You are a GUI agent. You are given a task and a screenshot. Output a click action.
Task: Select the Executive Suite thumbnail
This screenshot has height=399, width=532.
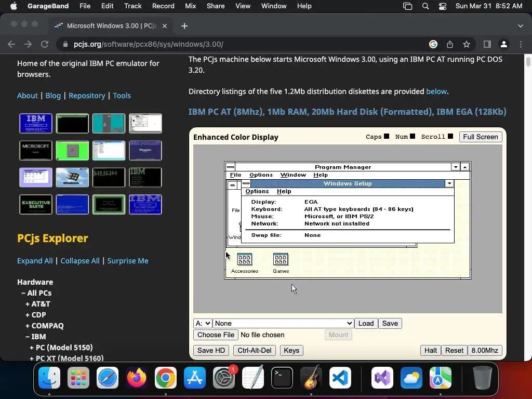pyautogui.click(x=36, y=204)
